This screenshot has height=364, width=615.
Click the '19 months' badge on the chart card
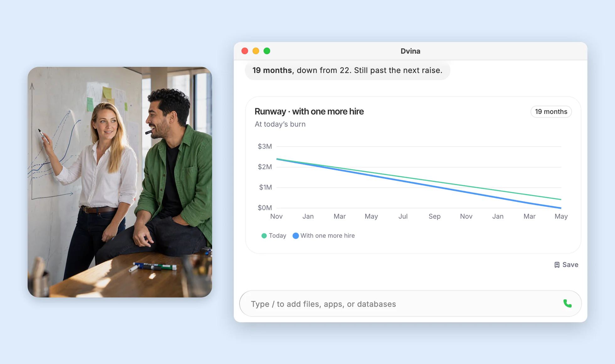(551, 112)
